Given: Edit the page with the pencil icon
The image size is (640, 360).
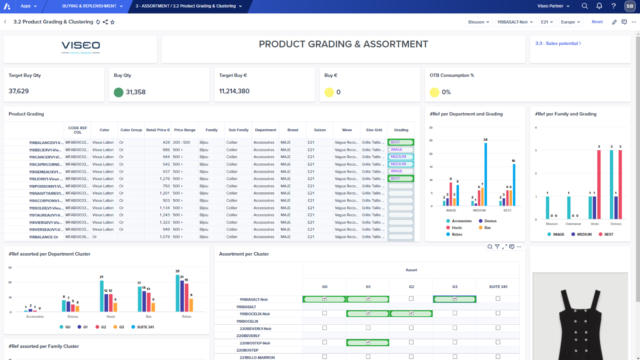Looking at the screenshot, I should click(614, 22).
